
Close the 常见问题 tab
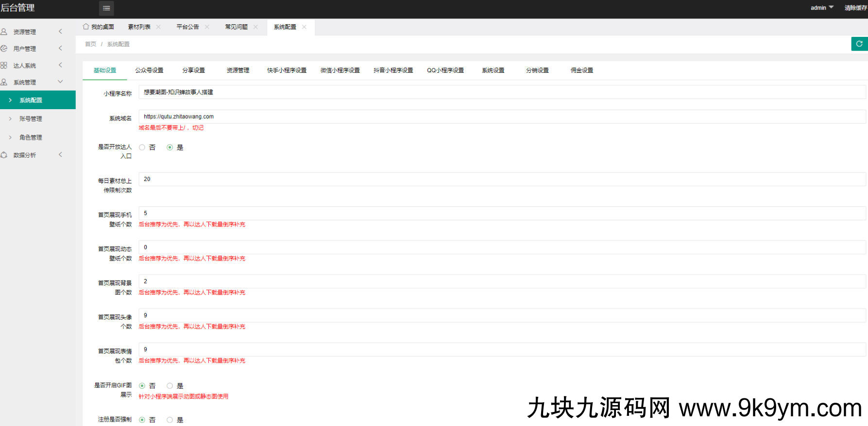[255, 27]
